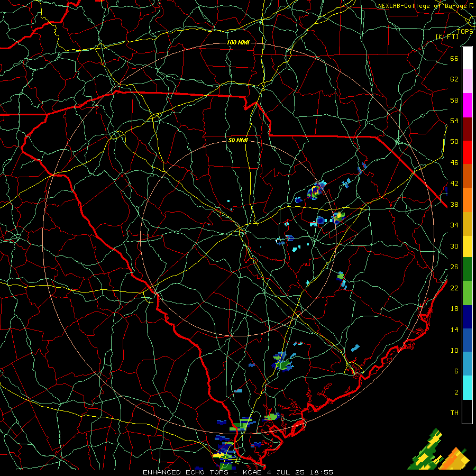Screen dimensions: 476x476
Task: Click legend value 58
Action: [454, 100]
